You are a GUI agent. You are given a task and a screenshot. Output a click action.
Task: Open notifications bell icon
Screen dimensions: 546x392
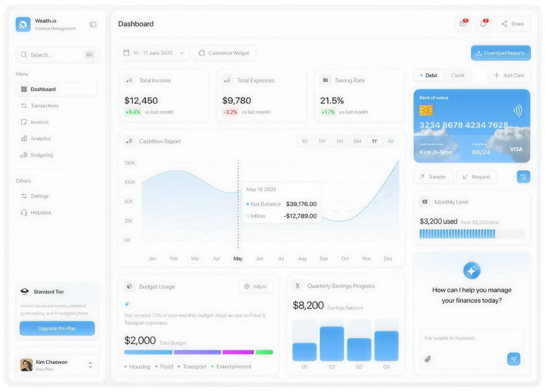tap(483, 24)
